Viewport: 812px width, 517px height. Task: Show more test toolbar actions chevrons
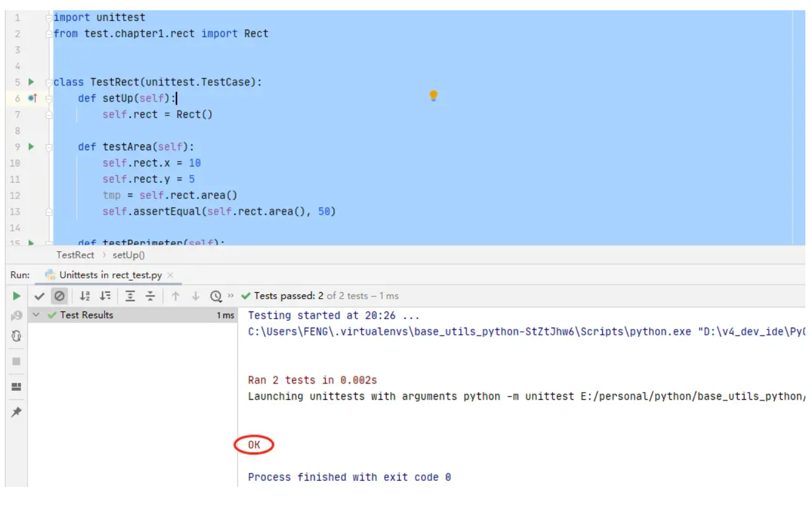tap(231, 296)
